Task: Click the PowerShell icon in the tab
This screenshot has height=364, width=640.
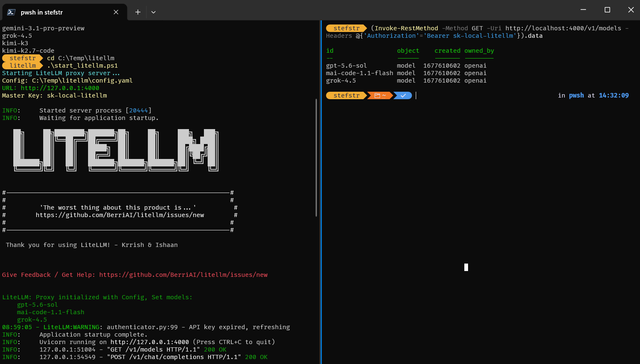Action: click(x=11, y=12)
